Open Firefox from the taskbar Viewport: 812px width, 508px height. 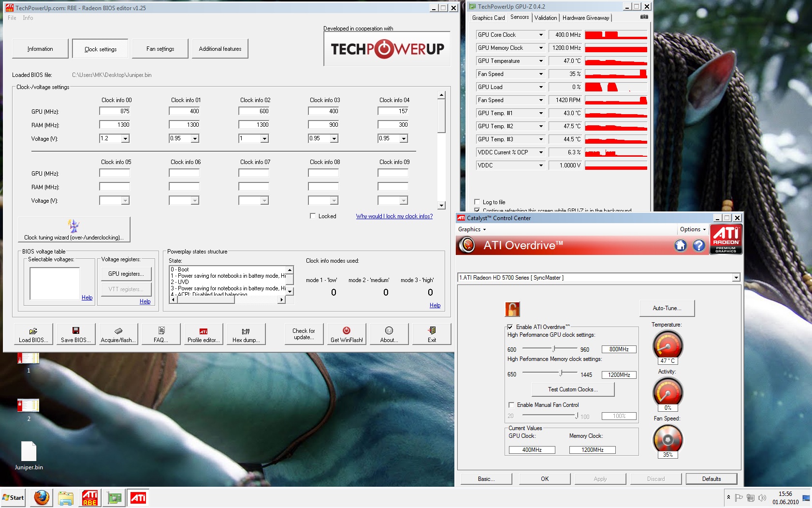(42, 497)
